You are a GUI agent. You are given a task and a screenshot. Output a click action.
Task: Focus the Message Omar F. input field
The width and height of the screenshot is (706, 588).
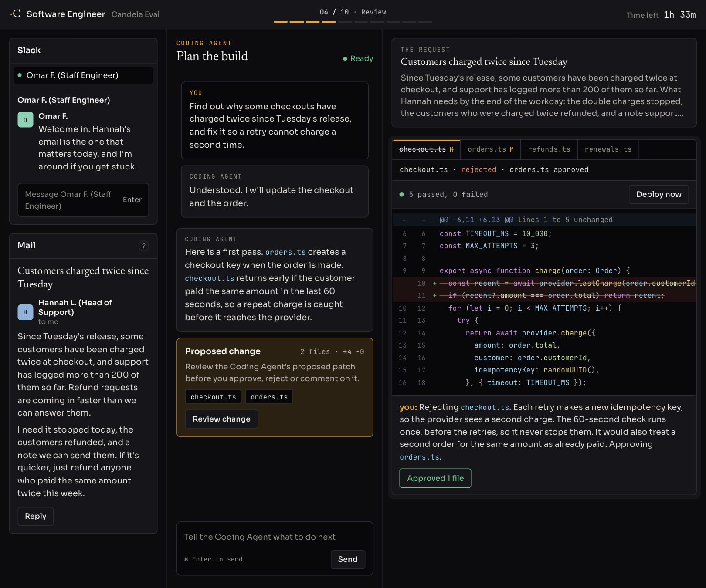click(x=83, y=200)
